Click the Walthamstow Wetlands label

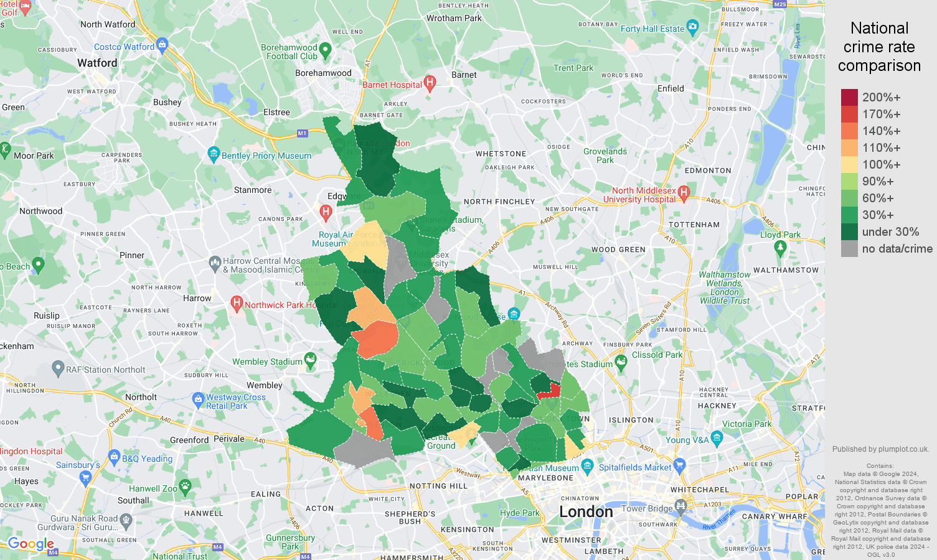click(x=725, y=287)
